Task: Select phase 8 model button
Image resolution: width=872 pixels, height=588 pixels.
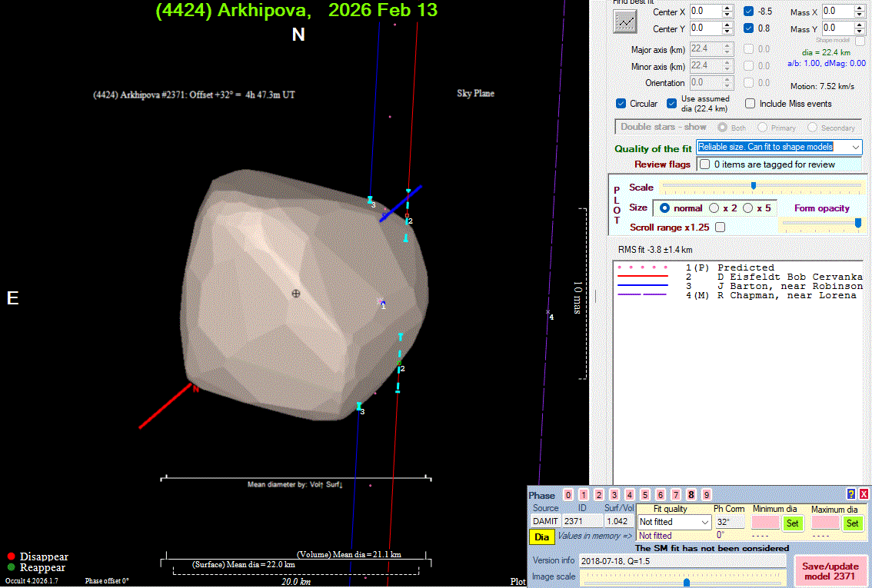Action: coord(691,495)
